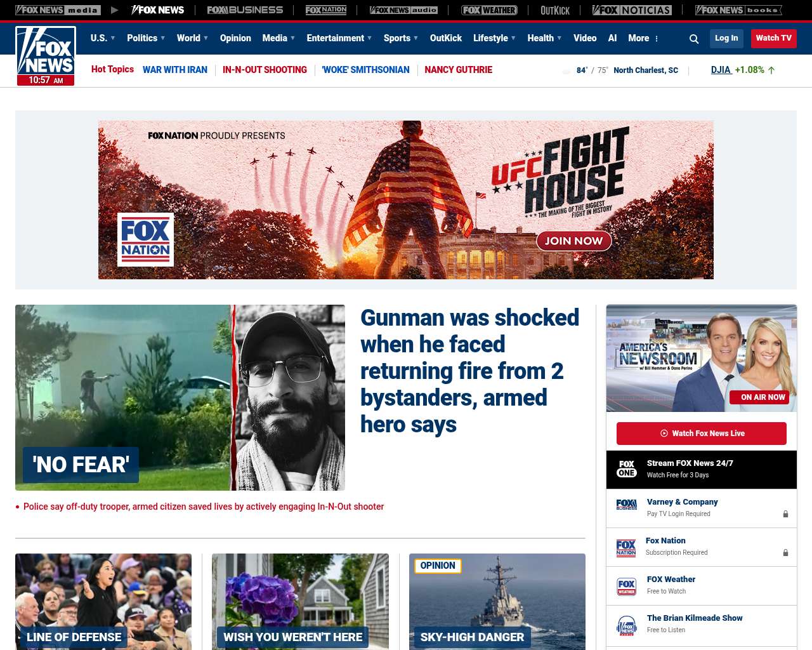This screenshot has width=812, height=650.
Task: Open Fox Nation network logo in top bar
Action: (x=326, y=10)
